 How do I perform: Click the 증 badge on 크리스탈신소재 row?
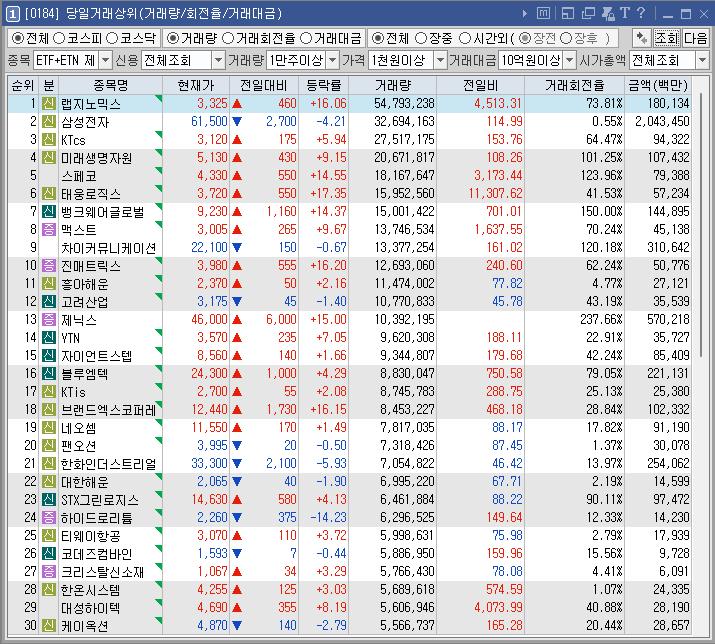coord(49,571)
